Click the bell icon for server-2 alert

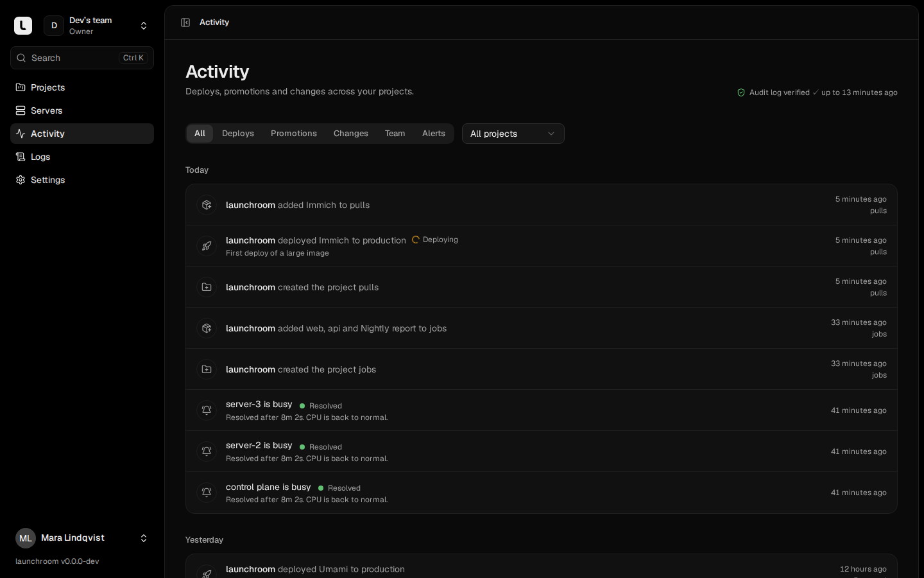(207, 451)
